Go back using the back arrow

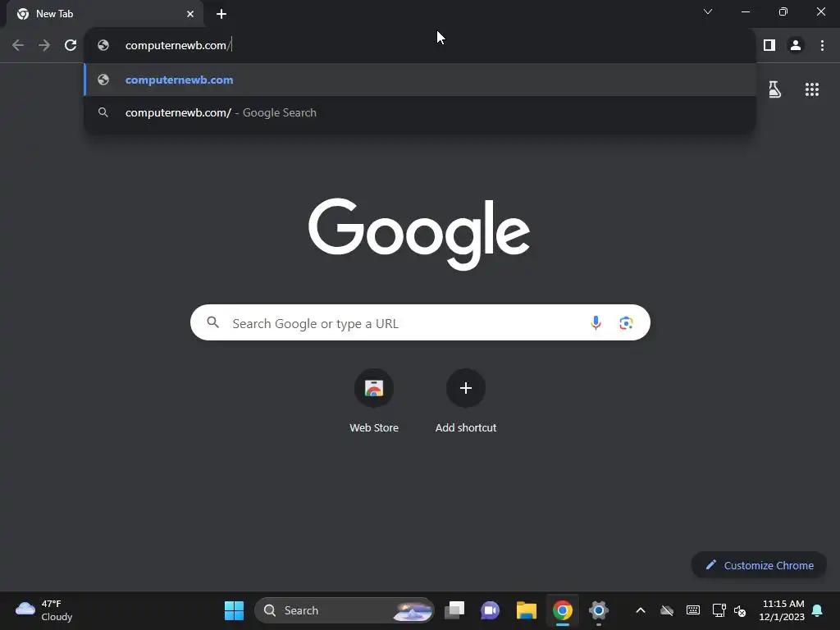(x=18, y=46)
